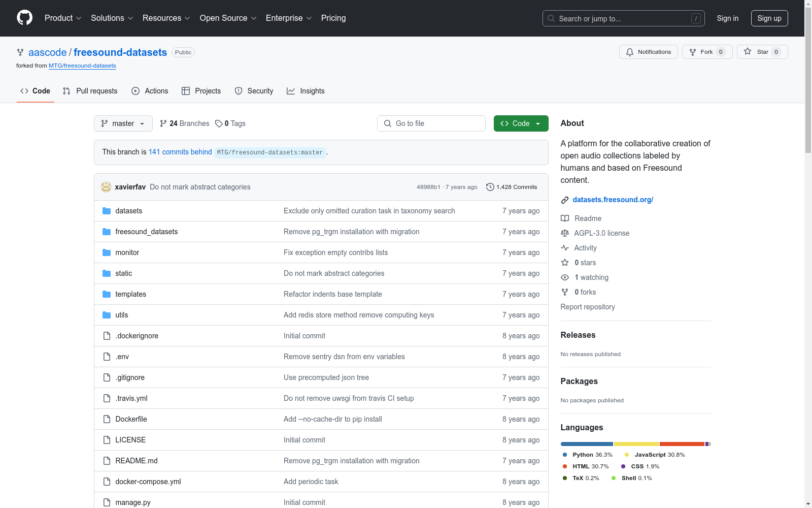
Task: Click the .env file icon
Action: pyautogui.click(x=107, y=357)
